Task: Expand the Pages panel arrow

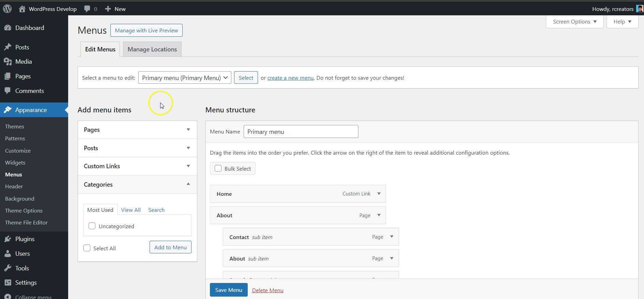Action: coord(188,130)
